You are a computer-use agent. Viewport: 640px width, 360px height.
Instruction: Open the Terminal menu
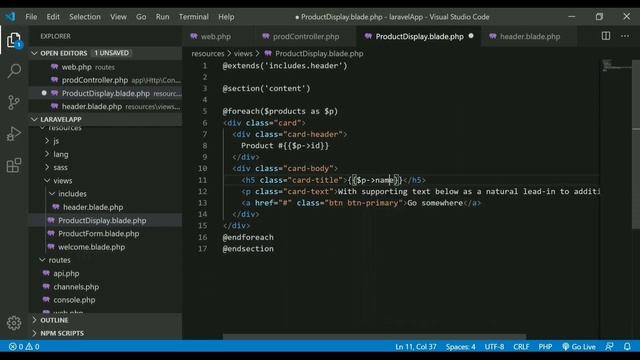(193, 17)
